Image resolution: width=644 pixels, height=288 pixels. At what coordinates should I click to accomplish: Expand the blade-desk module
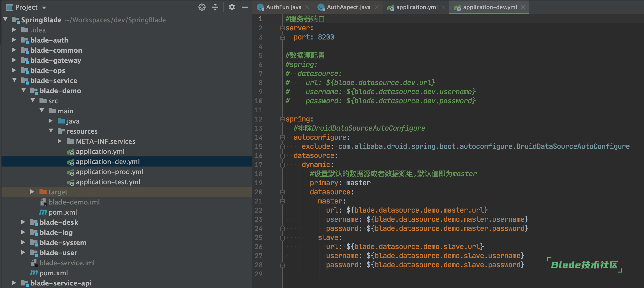click(x=23, y=222)
